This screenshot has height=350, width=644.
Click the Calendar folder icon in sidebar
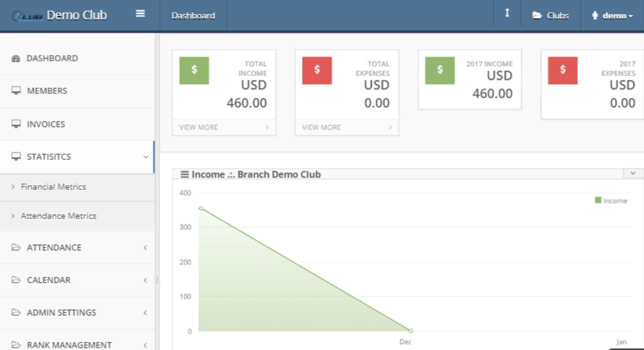point(16,280)
